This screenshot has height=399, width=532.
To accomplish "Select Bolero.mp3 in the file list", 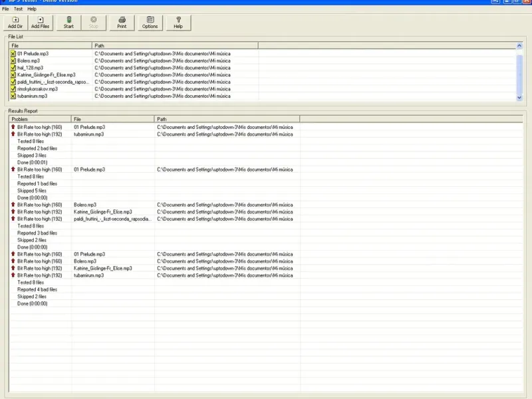I will point(29,61).
